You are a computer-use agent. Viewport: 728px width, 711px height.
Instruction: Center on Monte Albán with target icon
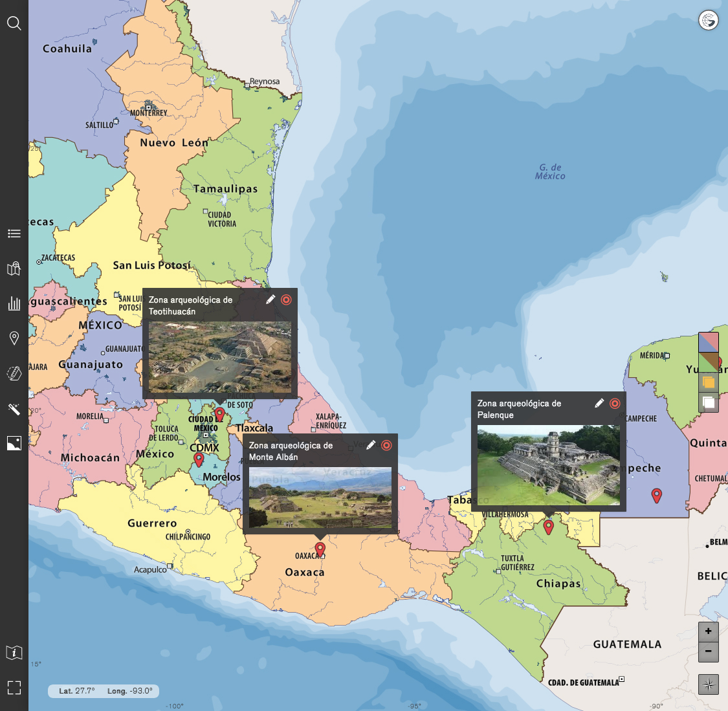tap(387, 446)
